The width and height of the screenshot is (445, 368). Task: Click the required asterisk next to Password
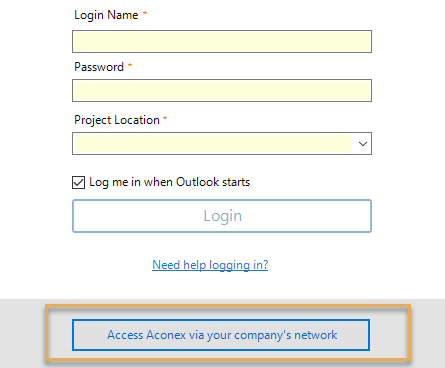(x=130, y=65)
